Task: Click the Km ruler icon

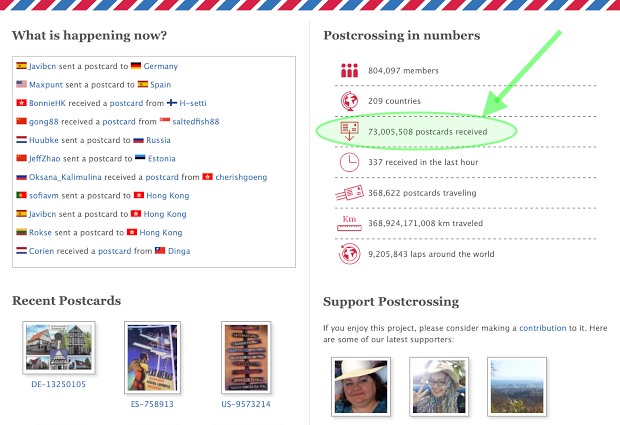Action: coord(349,223)
